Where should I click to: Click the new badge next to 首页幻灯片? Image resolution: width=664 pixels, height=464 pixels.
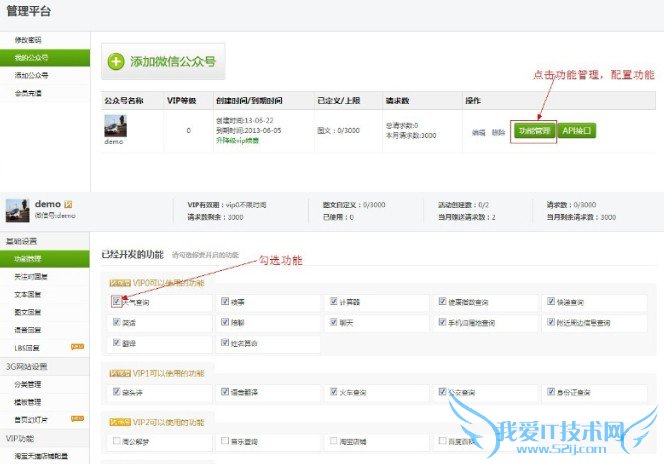coord(77,419)
